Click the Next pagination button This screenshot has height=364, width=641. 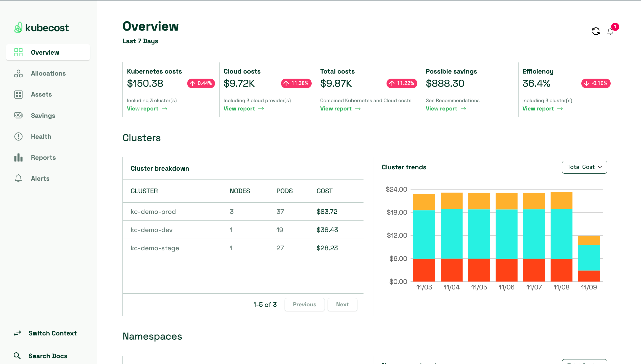[x=342, y=304]
